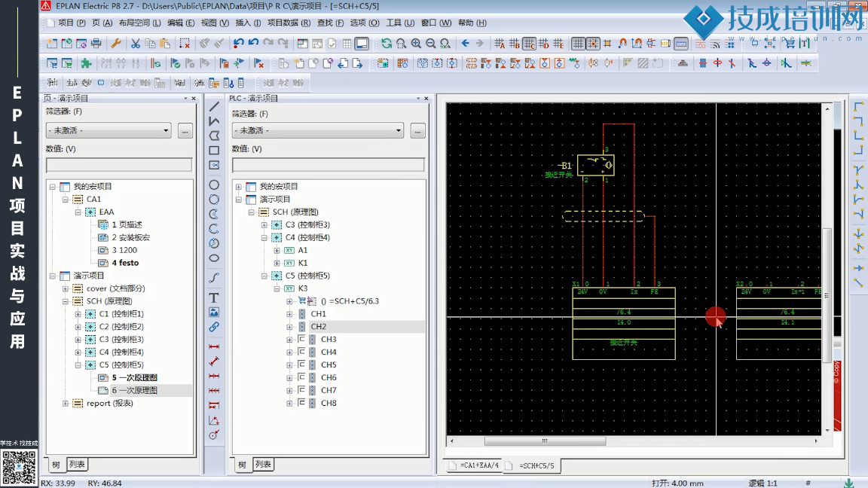Expand C3 (控制柜3) in PLC navigator
This screenshot has height=488, width=868.
(x=264, y=224)
